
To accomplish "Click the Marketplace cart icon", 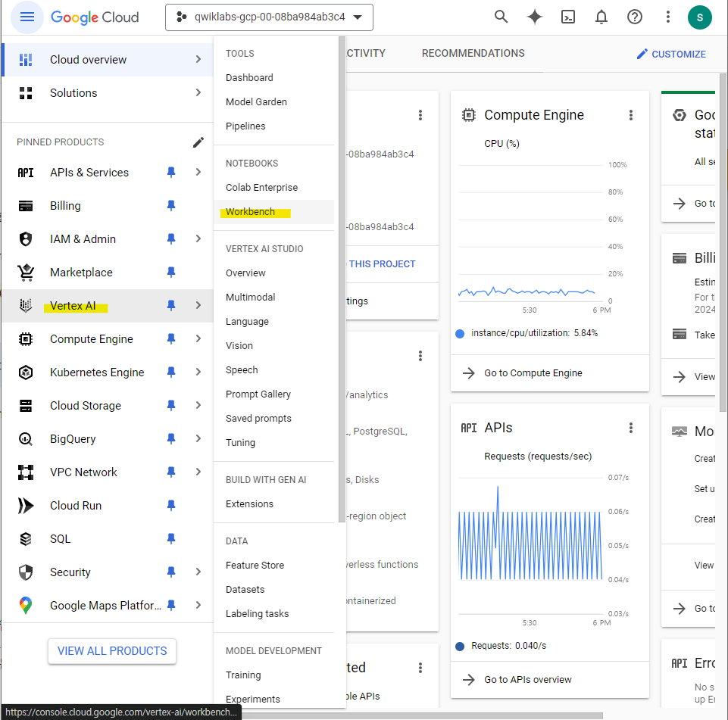I will 26,273.
